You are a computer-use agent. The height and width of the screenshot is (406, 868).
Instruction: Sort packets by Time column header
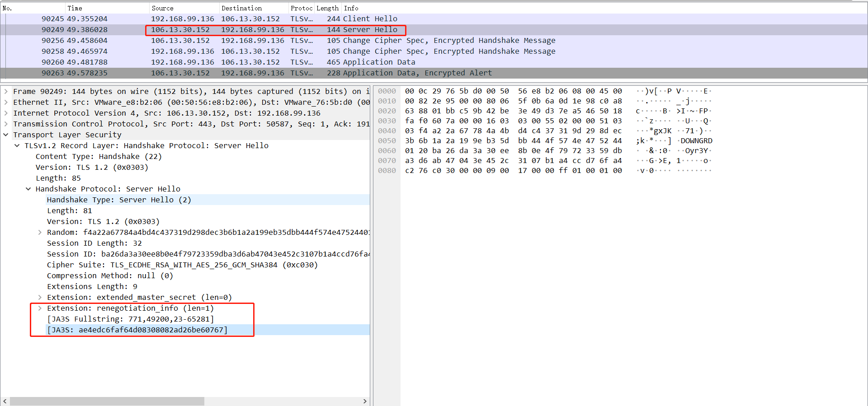click(x=75, y=8)
